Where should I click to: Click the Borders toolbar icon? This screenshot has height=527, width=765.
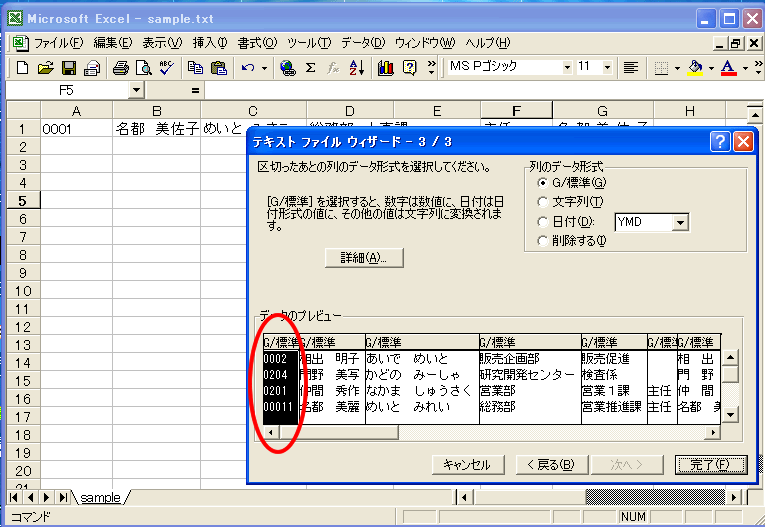pyautogui.click(x=661, y=68)
